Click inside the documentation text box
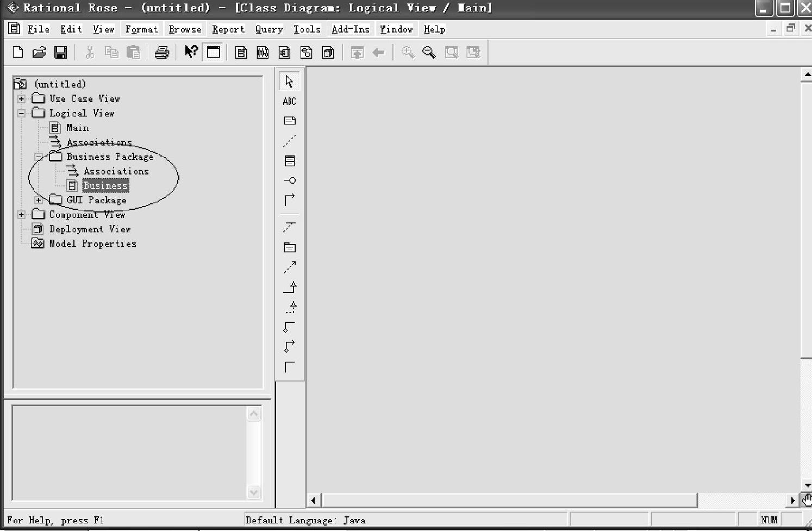The image size is (812, 531). [129, 453]
